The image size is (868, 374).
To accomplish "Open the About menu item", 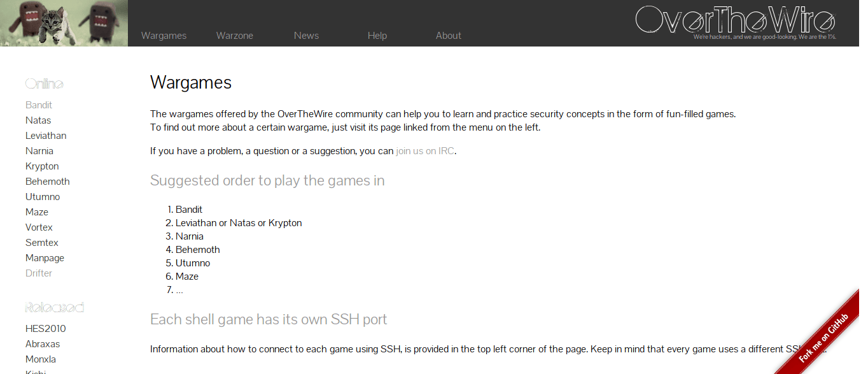I will point(449,36).
